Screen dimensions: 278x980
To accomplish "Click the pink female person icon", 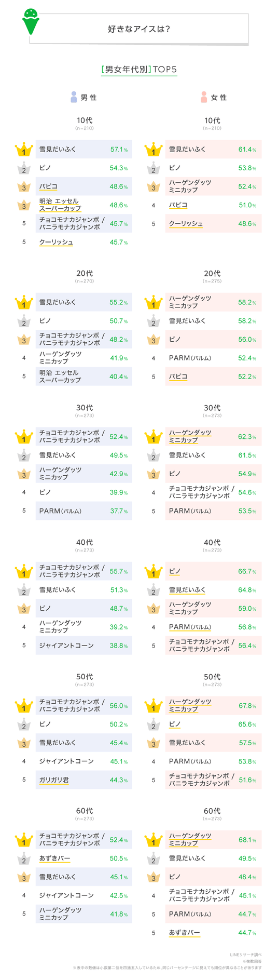I will (x=204, y=97).
